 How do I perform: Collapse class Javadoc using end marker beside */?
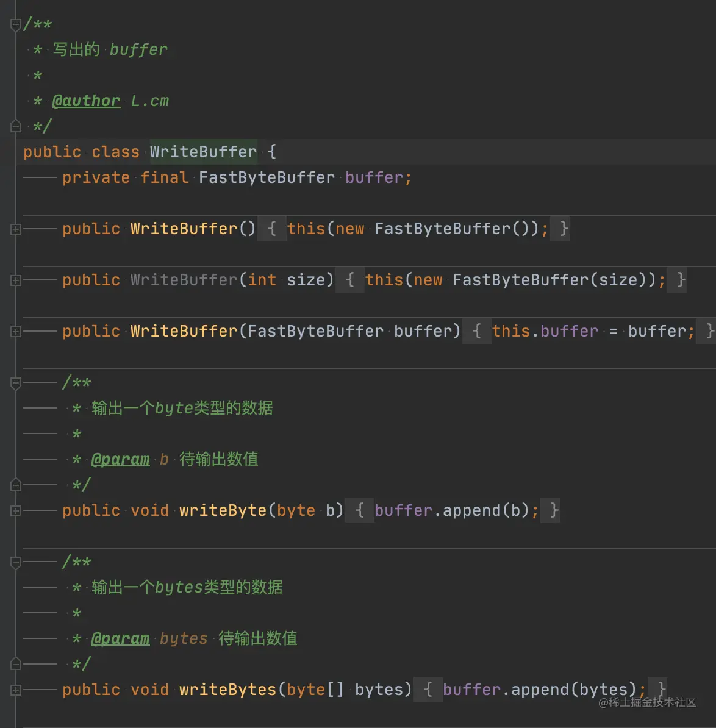(15, 126)
